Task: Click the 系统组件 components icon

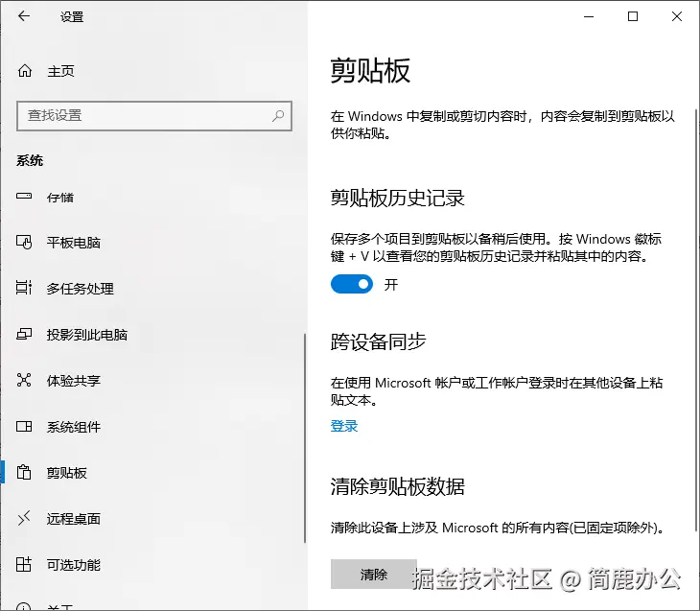Action: (x=24, y=426)
